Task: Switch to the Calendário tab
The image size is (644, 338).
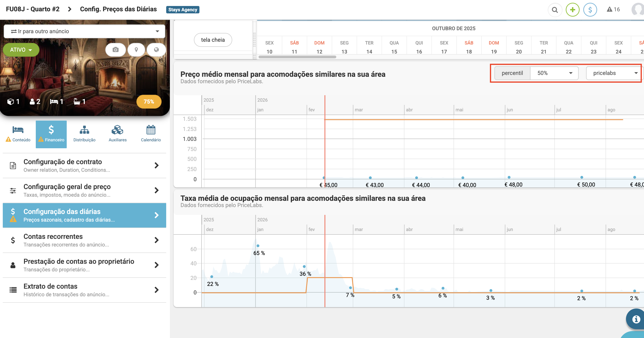Action: pyautogui.click(x=151, y=134)
